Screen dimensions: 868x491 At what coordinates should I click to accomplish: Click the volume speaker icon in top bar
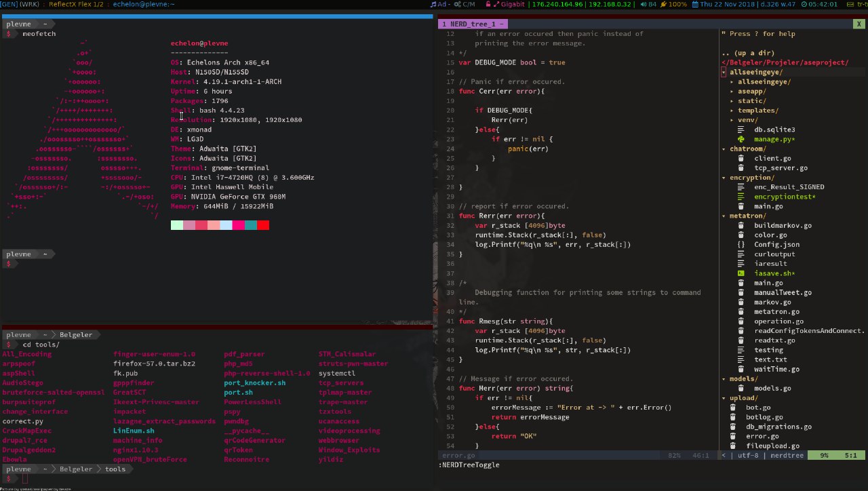(644, 4)
